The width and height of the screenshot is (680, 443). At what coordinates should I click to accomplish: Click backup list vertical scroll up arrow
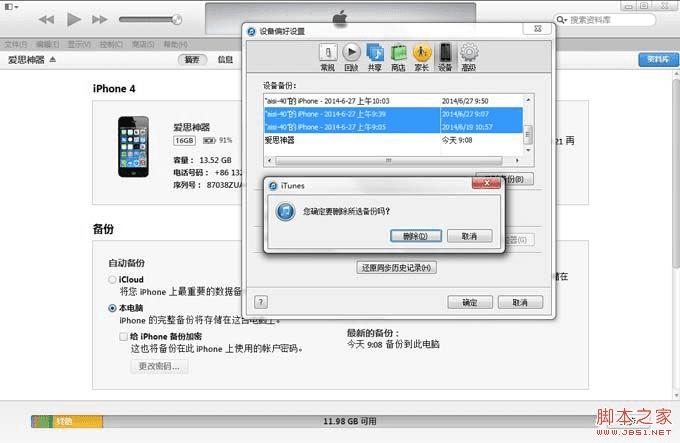(528, 100)
